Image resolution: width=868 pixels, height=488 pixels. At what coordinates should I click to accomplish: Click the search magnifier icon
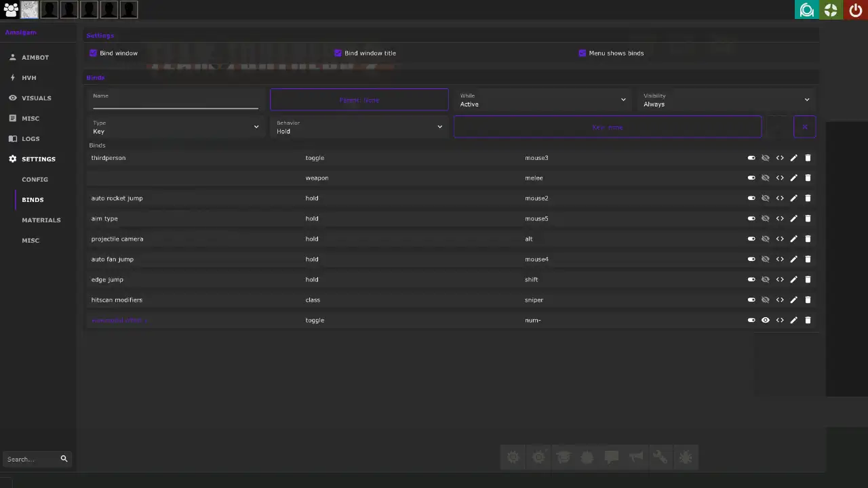[x=64, y=459]
